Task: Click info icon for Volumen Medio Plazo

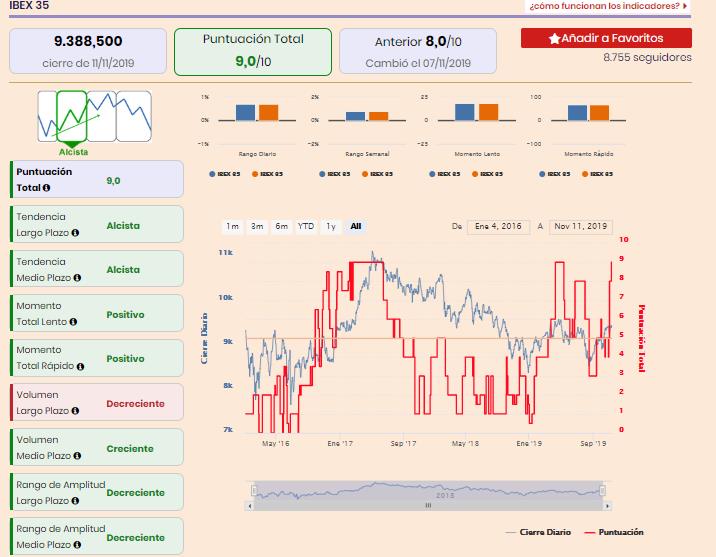Action: click(x=77, y=456)
